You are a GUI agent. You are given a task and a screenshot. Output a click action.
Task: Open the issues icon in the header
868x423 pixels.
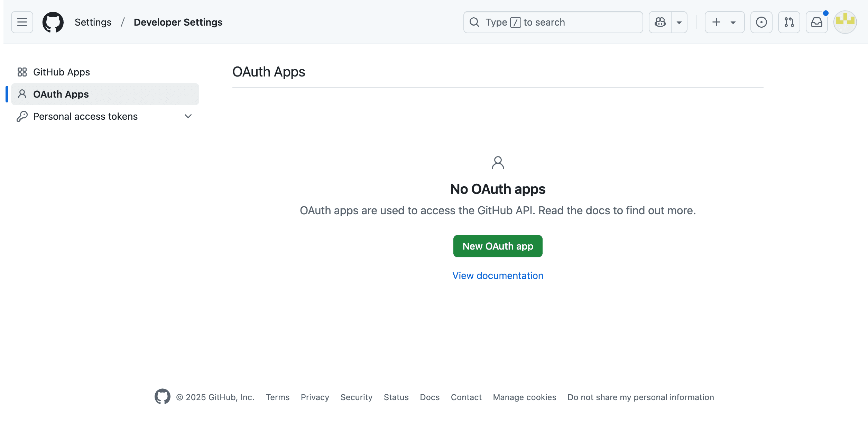point(761,22)
